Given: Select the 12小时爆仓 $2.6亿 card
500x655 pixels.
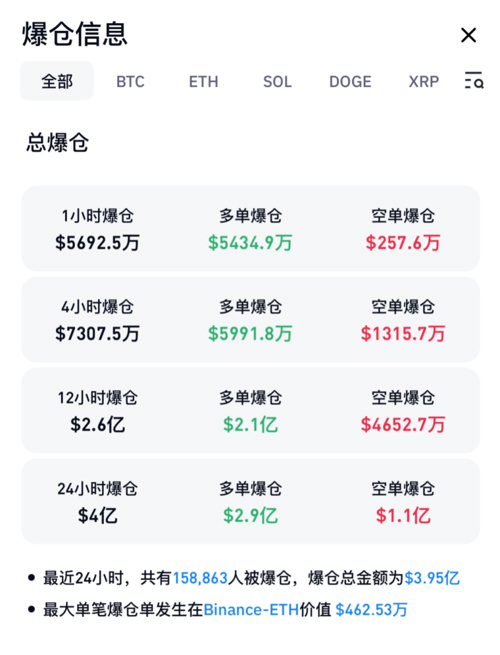Looking at the screenshot, I should [x=250, y=411].
